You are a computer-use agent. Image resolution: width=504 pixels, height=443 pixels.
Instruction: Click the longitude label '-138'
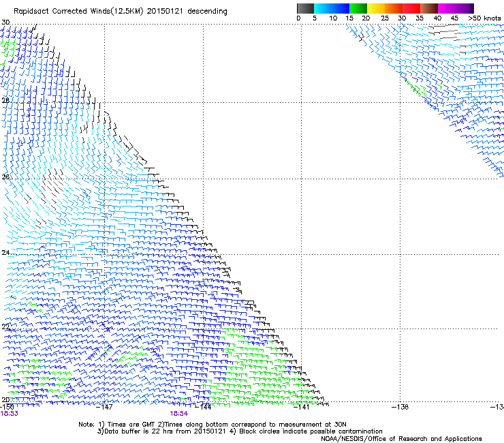[x=400, y=407]
